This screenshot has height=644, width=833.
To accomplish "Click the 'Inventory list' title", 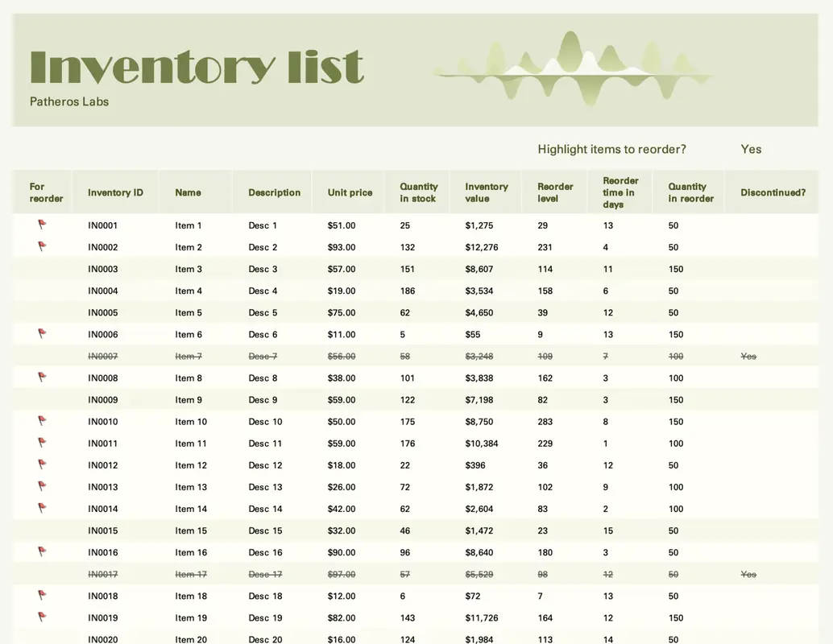I will (x=197, y=67).
